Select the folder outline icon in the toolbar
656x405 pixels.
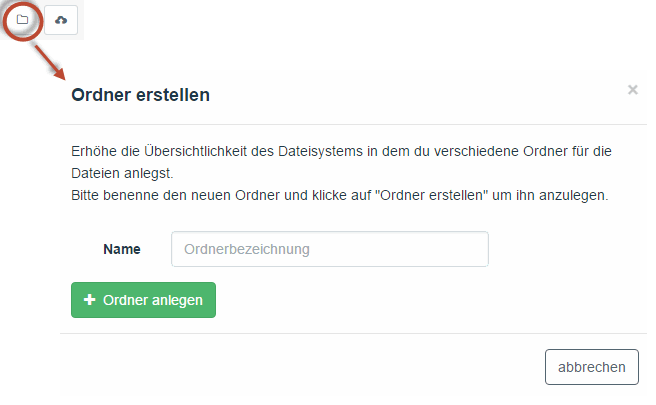(23, 20)
